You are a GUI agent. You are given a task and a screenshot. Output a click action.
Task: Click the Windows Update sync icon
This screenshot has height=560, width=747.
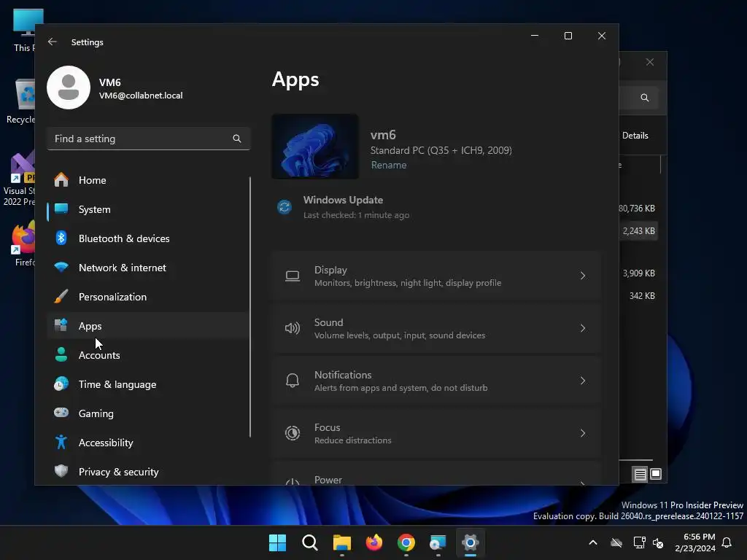point(285,207)
